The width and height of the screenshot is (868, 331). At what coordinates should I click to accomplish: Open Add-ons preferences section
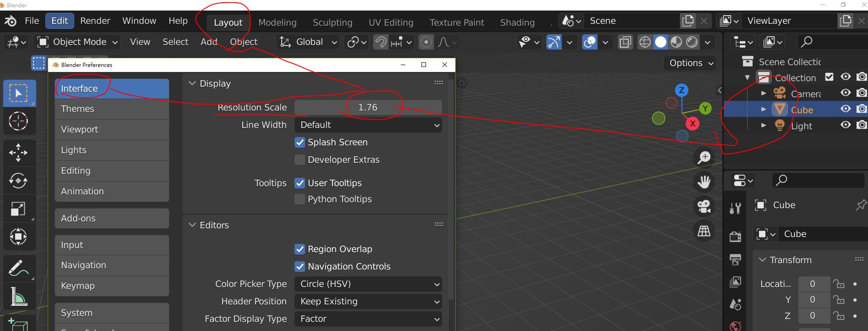(112, 219)
